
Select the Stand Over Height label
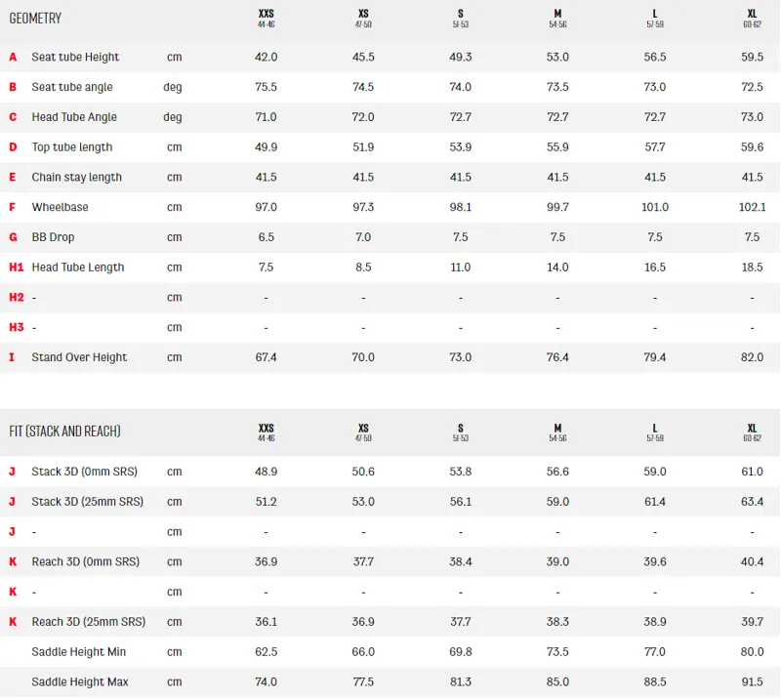tap(79, 357)
